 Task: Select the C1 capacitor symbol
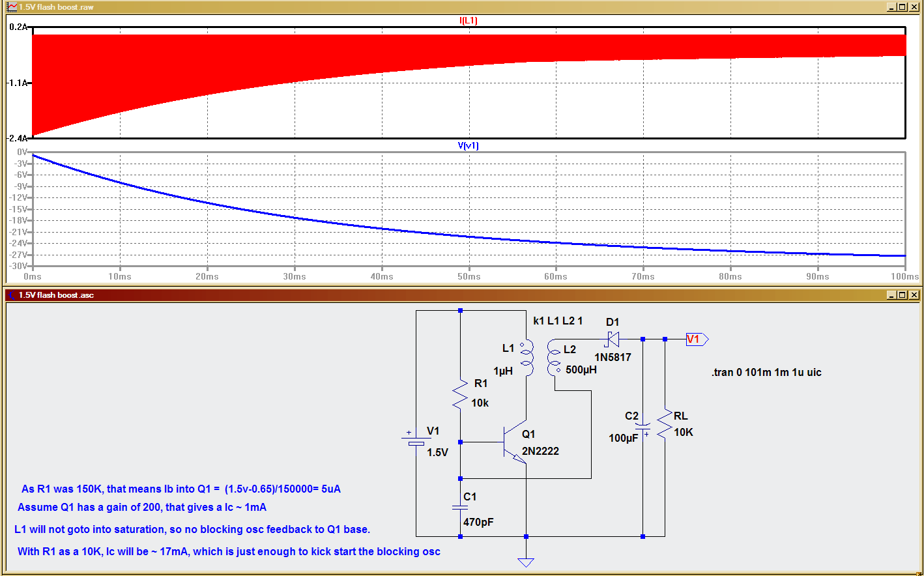coord(460,507)
